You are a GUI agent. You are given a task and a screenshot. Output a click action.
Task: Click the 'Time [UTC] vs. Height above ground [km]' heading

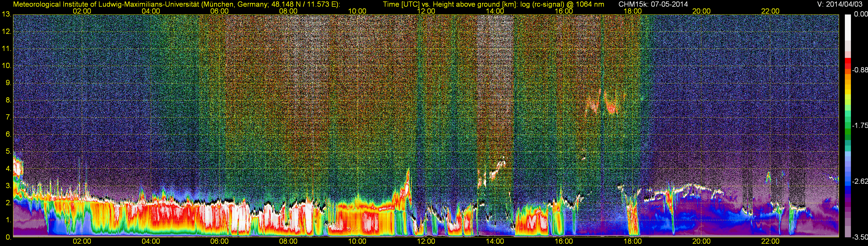(450, 4)
